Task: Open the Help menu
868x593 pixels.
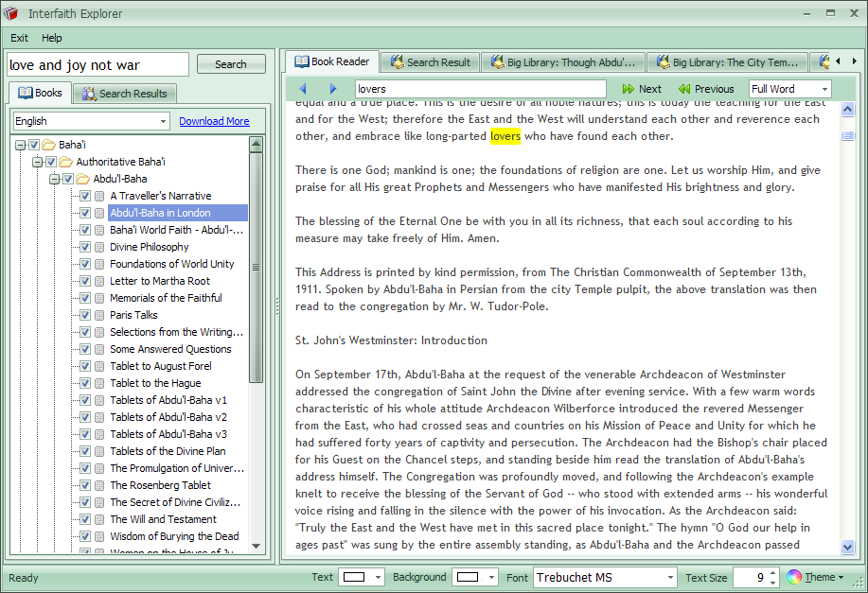Action: click(52, 38)
